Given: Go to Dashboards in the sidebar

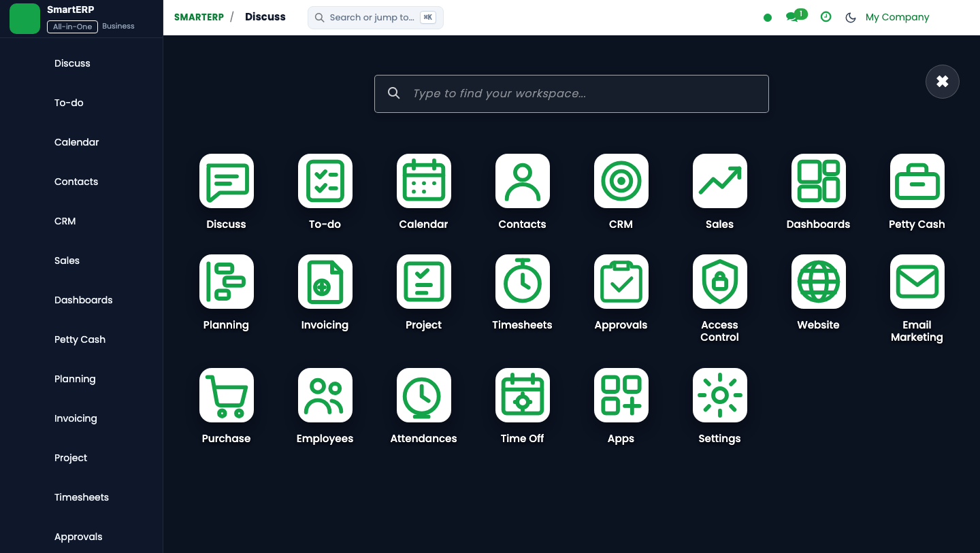Looking at the screenshot, I should [84, 300].
